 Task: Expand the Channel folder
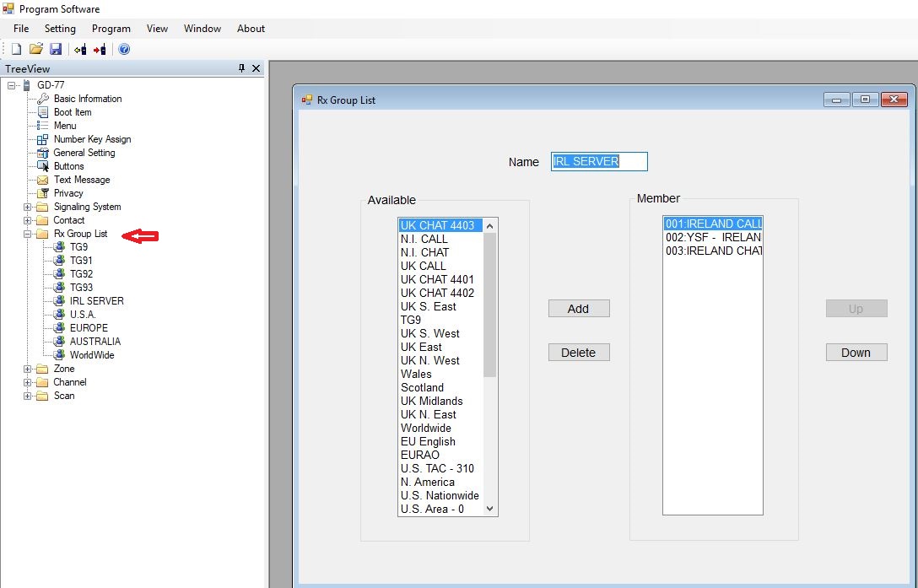27,382
